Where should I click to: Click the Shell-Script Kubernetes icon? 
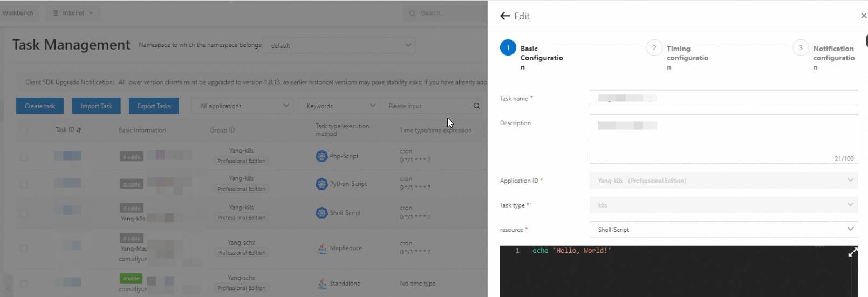pos(322,213)
